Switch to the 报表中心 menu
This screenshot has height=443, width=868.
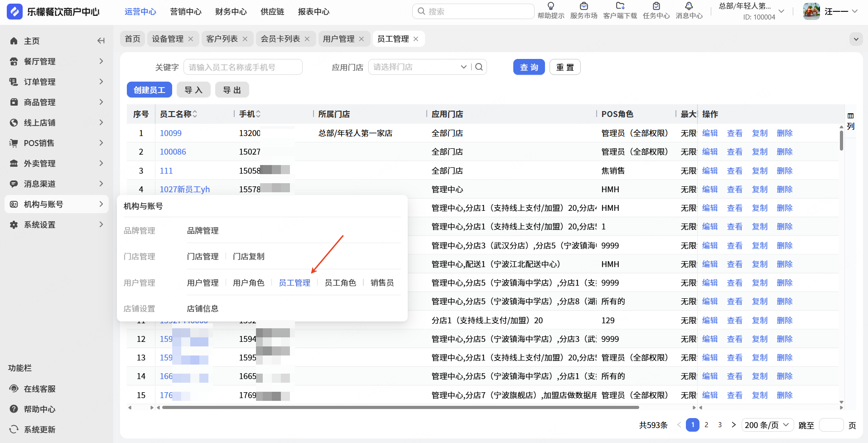pos(313,12)
